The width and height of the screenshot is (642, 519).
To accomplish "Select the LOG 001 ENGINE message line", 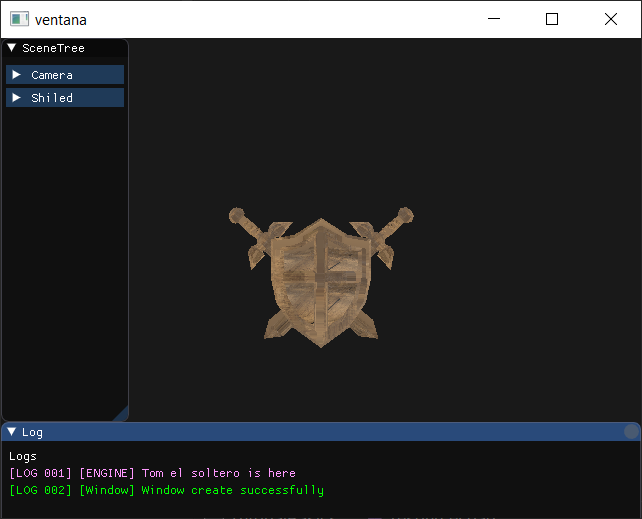I will click(x=152, y=473).
